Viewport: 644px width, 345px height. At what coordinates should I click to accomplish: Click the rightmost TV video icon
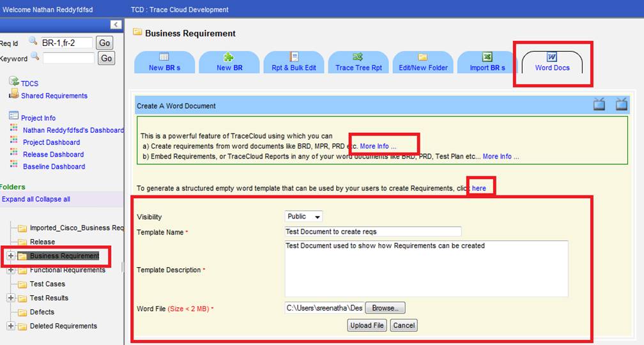coord(621,105)
